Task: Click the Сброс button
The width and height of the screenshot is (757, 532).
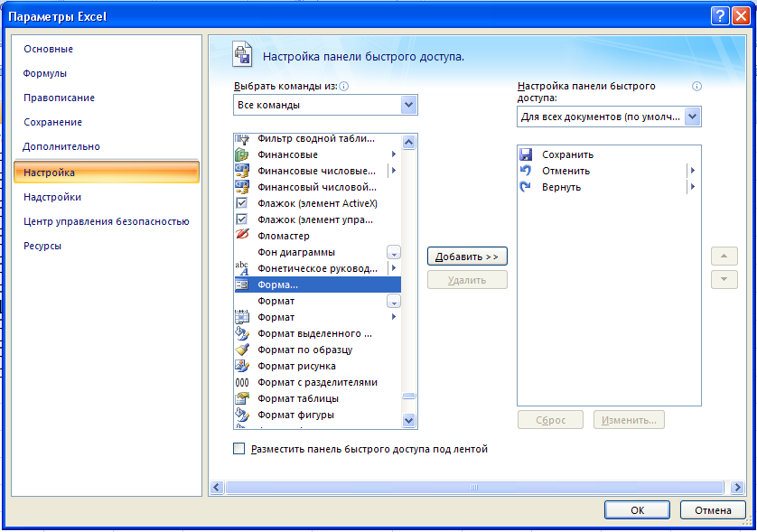Action: click(x=550, y=420)
